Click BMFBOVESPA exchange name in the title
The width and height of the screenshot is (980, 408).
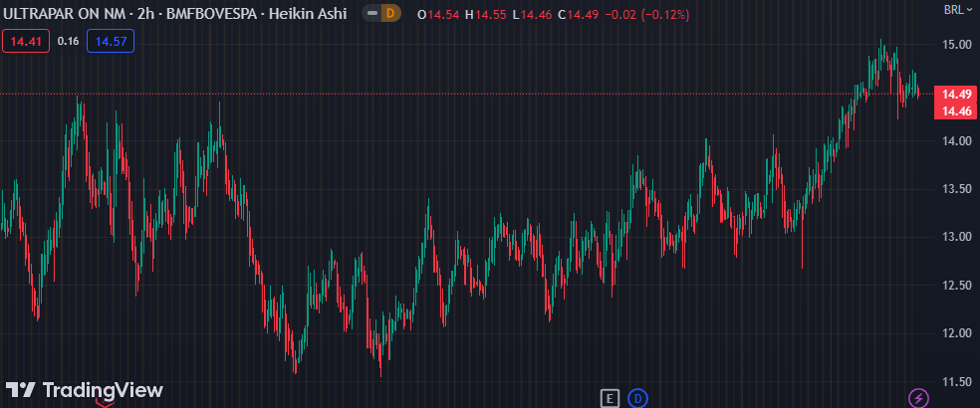click(x=210, y=13)
